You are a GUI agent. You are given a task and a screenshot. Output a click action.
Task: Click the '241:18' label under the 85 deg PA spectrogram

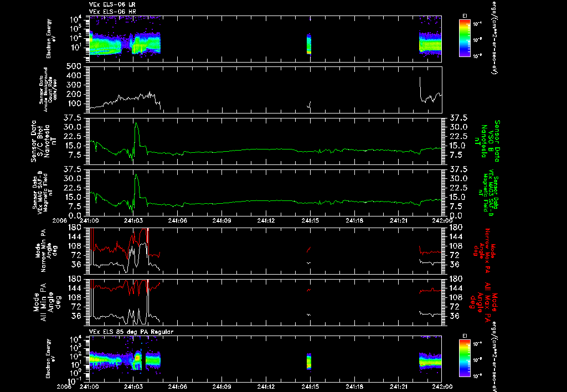click(x=354, y=386)
